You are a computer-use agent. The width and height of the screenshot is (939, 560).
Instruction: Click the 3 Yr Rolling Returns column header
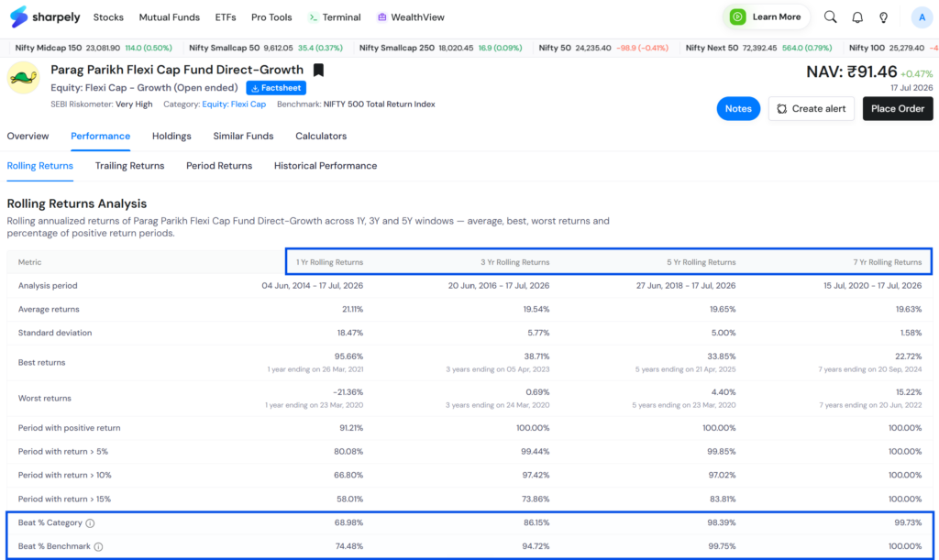coord(515,262)
